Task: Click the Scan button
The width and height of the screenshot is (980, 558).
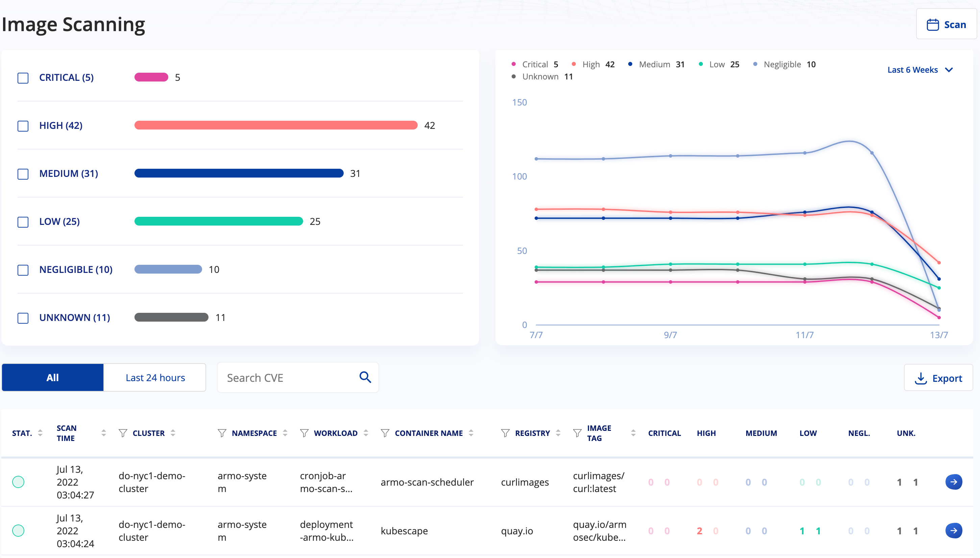Action: (x=946, y=25)
